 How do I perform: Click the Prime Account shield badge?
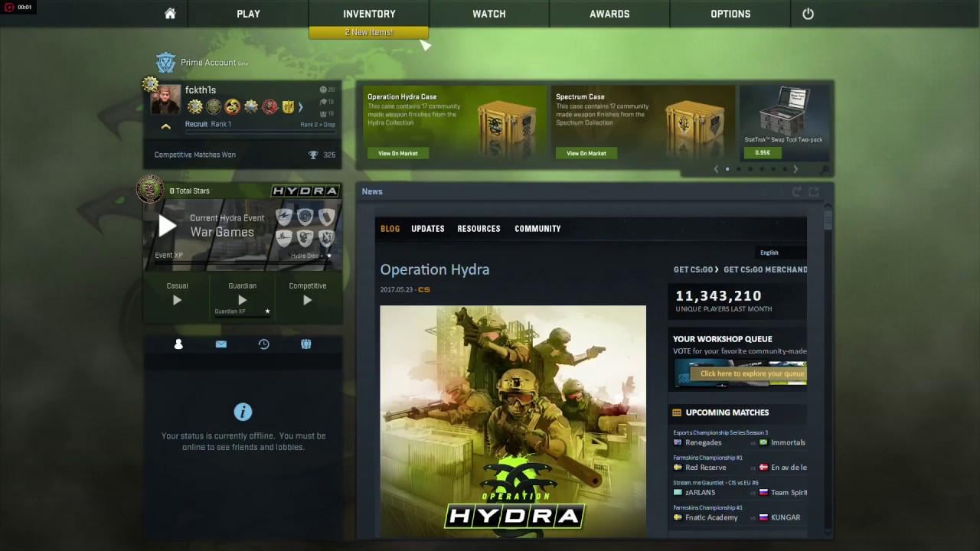pyautogui.click(x=165, y=62)
